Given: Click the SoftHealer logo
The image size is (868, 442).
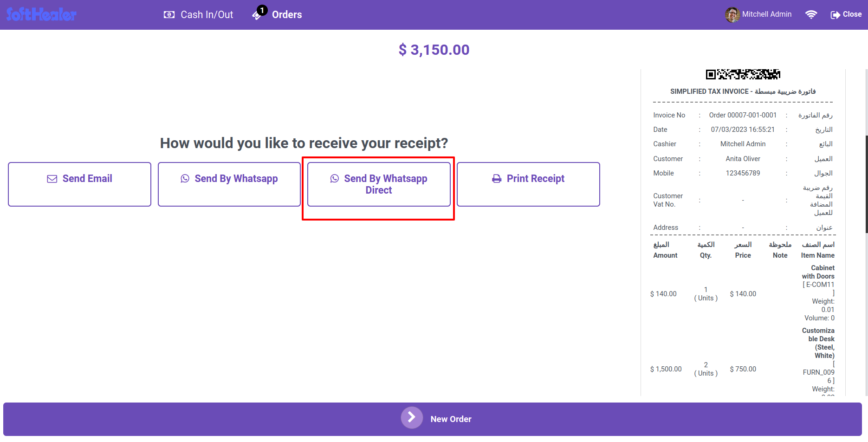Looking at the screenshot, I should [41, 14].
